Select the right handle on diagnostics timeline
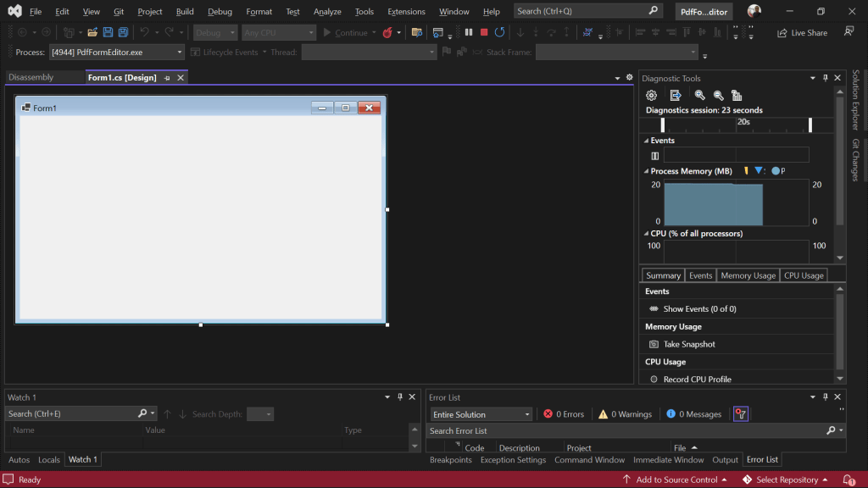This screenshot has width=868, height=488. 810,125
